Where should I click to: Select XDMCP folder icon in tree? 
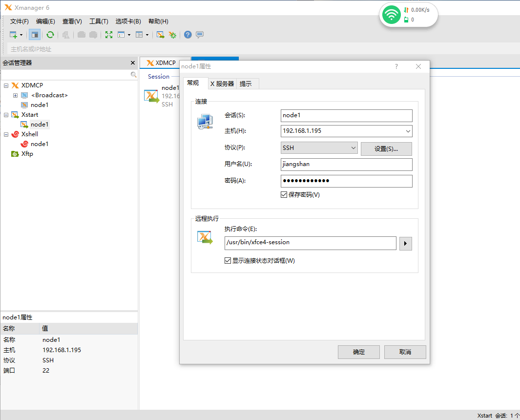tap(15, 85)
